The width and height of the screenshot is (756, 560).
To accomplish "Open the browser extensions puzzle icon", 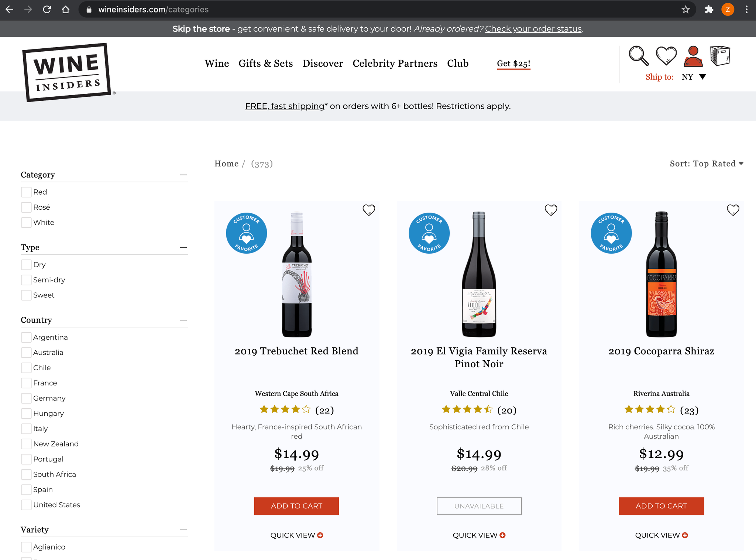I will [x=709, y=10].
